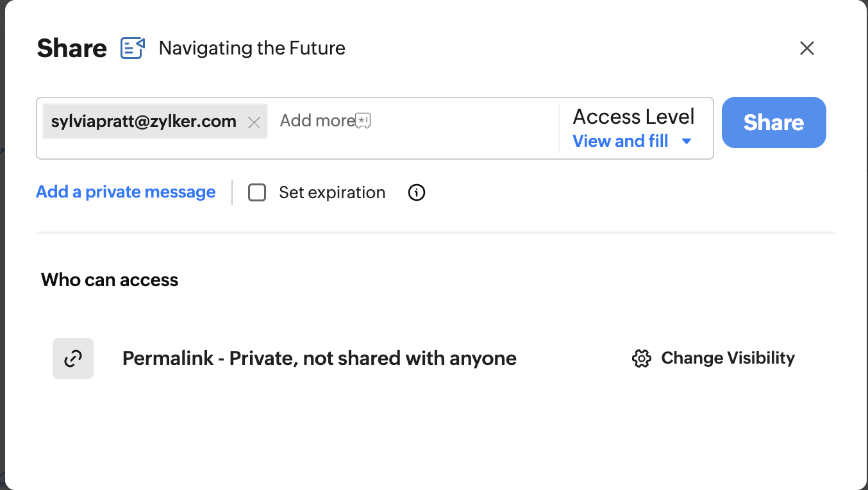Click the gear icon for Change Visibility
The width and height of the screenshot is (868, 490).
(x=641, y=359)
